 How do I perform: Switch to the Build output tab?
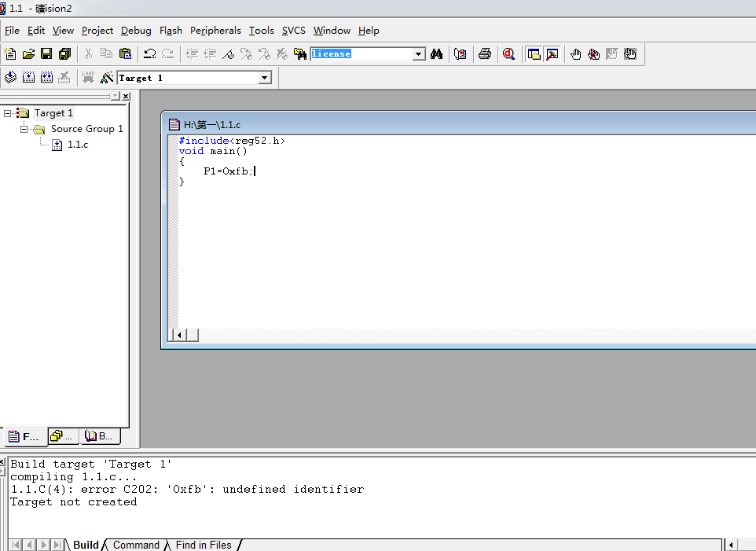coord(86,545)
